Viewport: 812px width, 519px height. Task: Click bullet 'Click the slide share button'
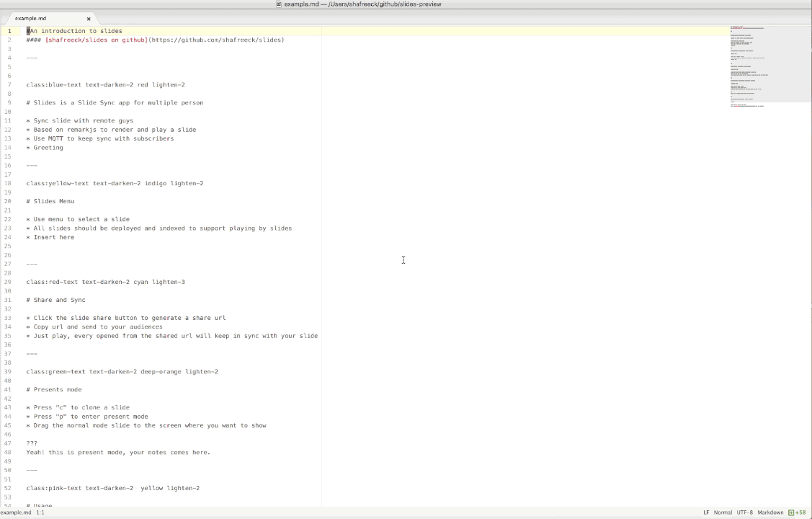tap(126, 318)
